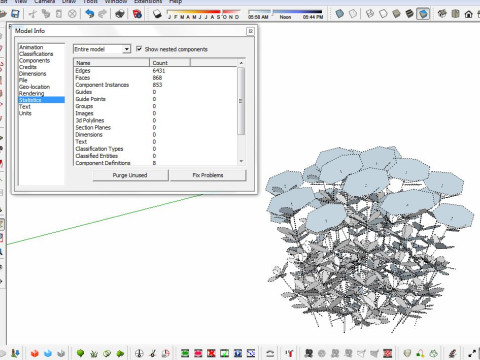
Task: Click the Component Instances row
Action: click(x=155, y=85)
